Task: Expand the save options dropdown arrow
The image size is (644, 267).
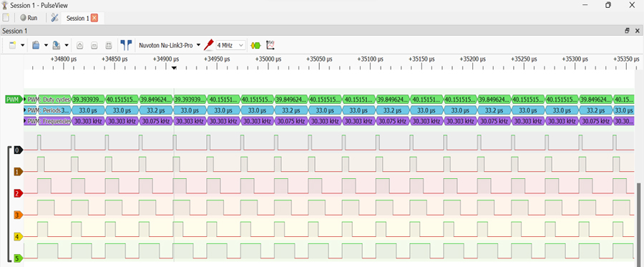Action: click(67, 45)
